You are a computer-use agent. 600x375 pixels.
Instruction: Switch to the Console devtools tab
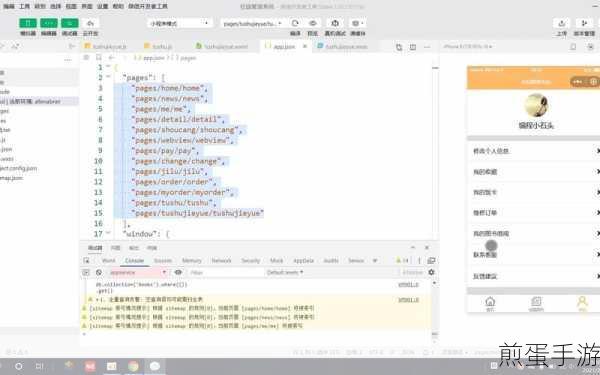(134, 261)
